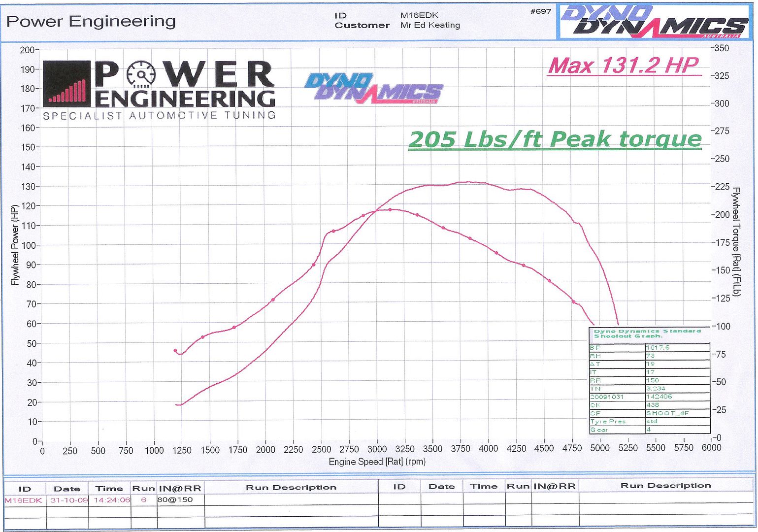Click the 'Tyre Pres.' label in the shootout box
Image resolution: width=758 pixels, height=532 pixels.
[x=608, y=422]
